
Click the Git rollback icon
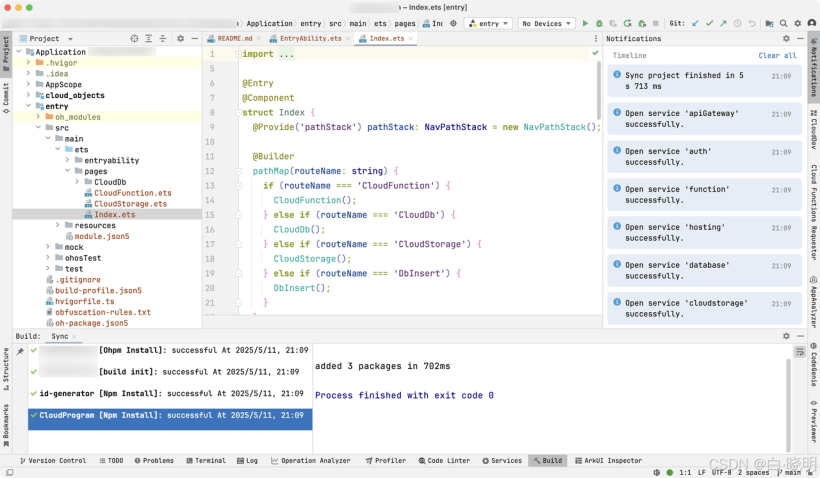(751, 24)
